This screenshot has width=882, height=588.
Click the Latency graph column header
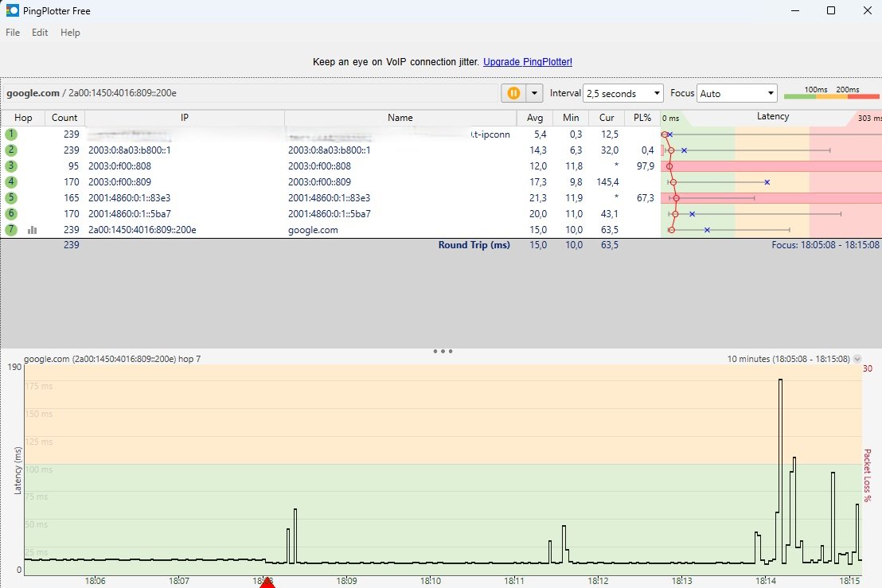click(x=772, y=116)
